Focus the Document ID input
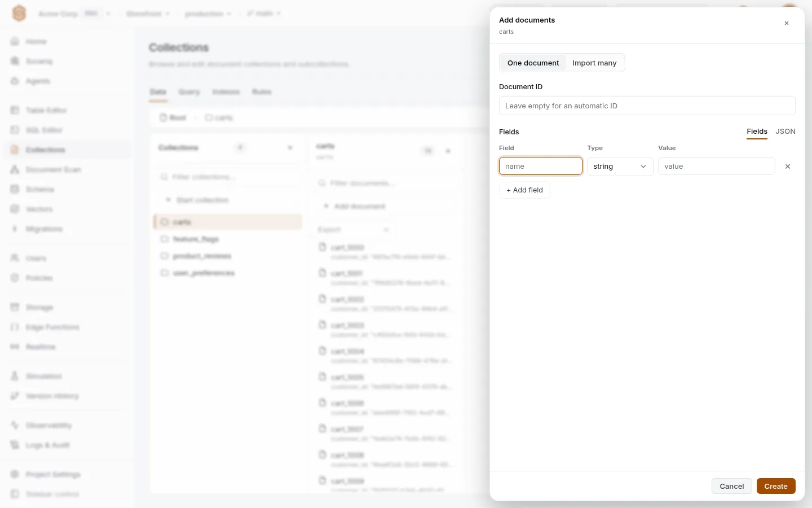Image resolution: width=812 pixels, height=508 pixels. pos(647,106)
